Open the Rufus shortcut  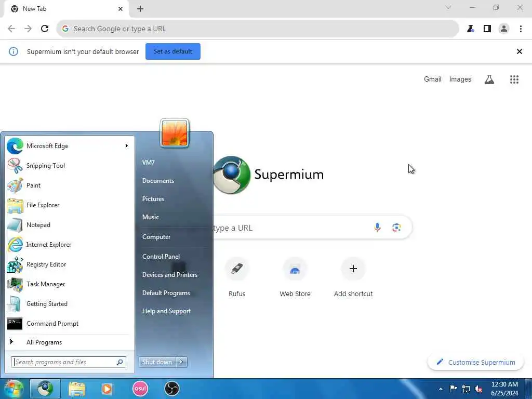point(237,277)
